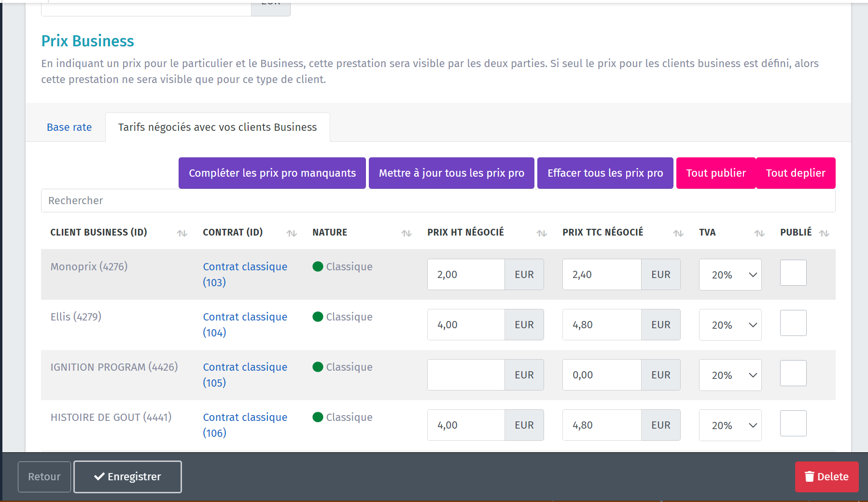Click the Rechercher search field
This screenshot has height=502, width=868.
click(438, 201)
